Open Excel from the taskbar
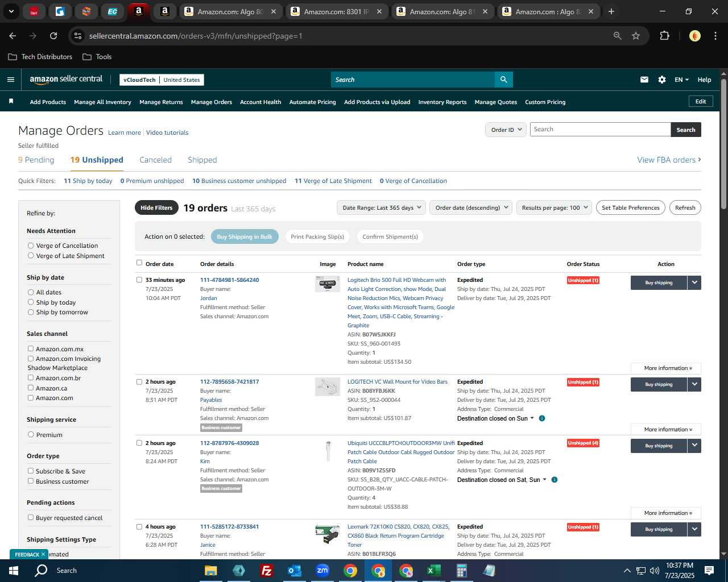 (433, 571)
